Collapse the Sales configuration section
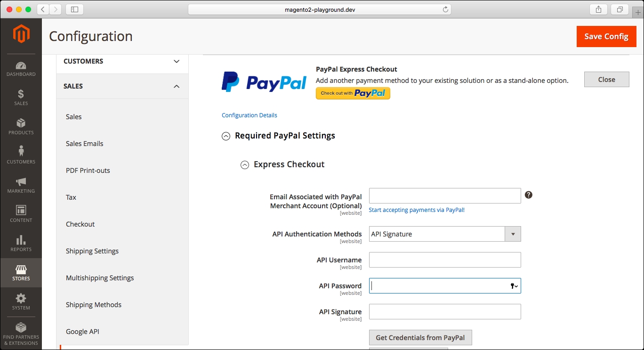 click(122, 86)
